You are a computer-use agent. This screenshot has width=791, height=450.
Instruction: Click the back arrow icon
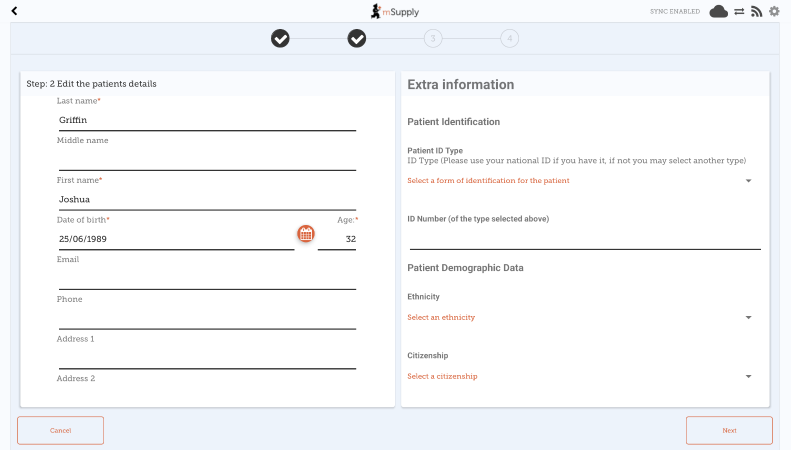tap(14, 11)
